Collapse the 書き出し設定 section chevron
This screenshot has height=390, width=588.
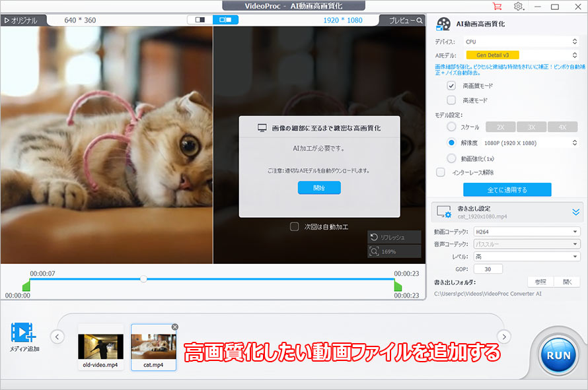pos(575,212)
